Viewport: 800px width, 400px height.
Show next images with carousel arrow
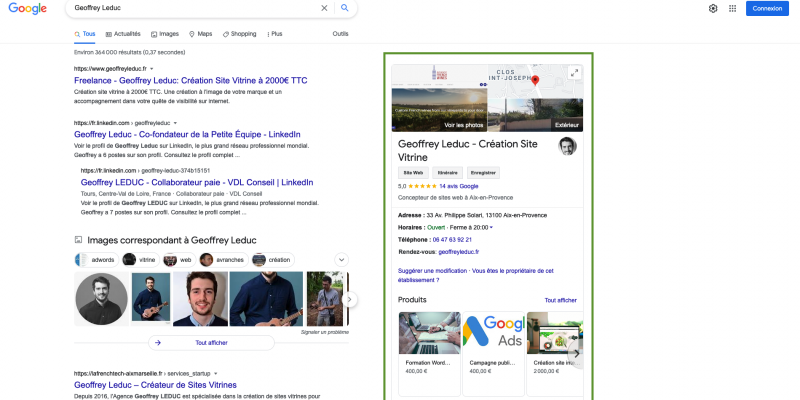point(349,299)
